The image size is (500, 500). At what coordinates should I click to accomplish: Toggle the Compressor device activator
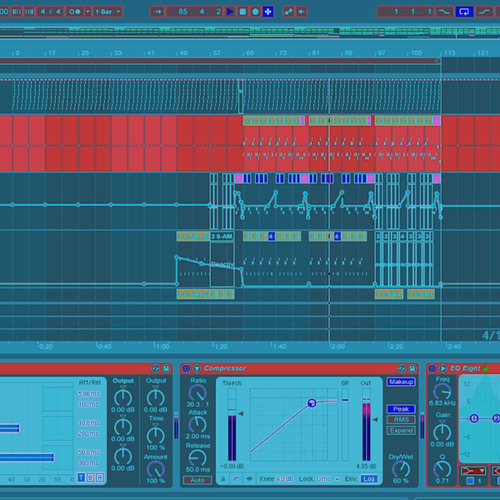click(x=186, y=368)
